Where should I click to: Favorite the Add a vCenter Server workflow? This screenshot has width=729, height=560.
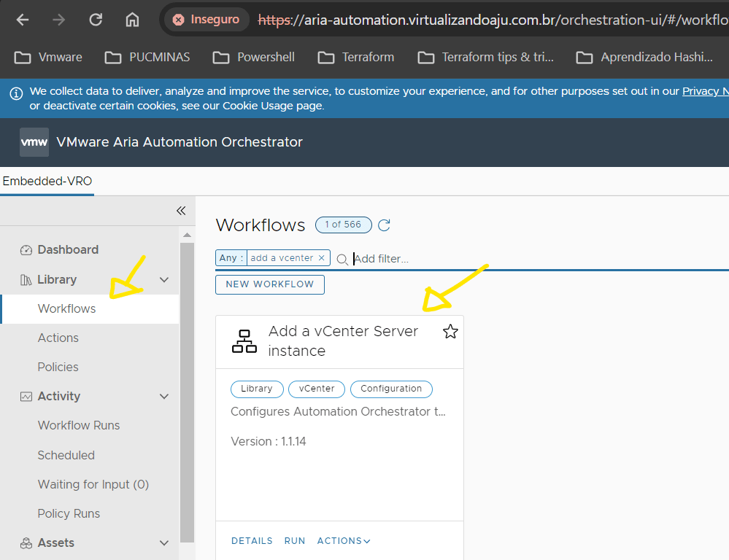[450, 332]
